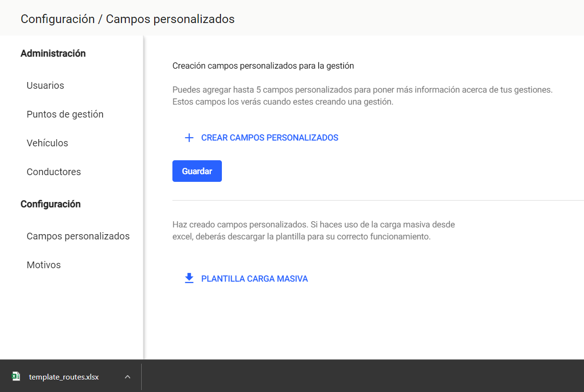Navigate to Vehículos section
Screen dimensions: 584x392
47,143
